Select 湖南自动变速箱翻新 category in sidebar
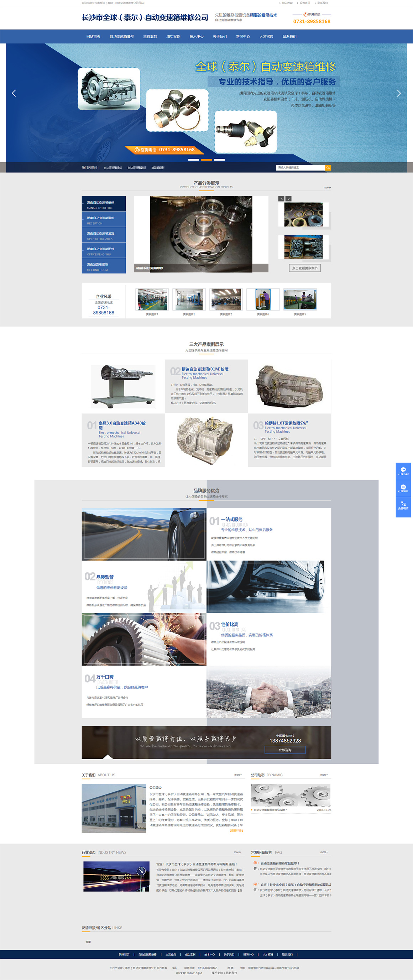 pyautogui.click(x=104, y=220)
